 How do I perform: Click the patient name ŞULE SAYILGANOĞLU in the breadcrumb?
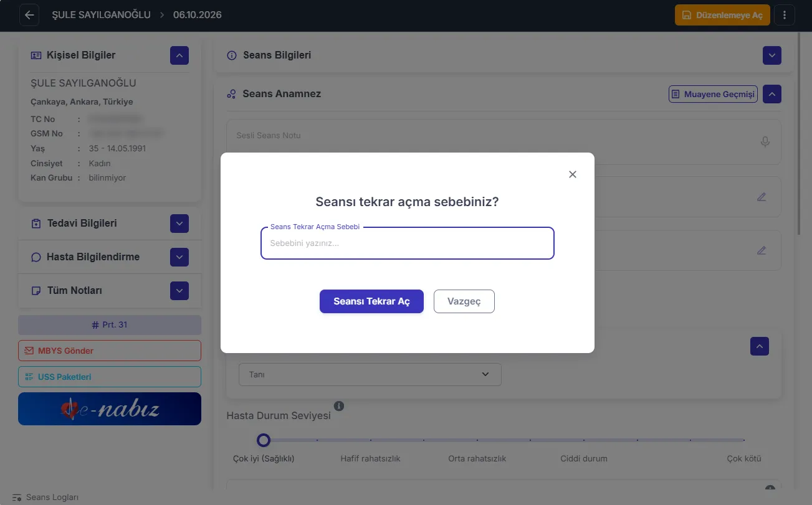(x=102, y=14)
